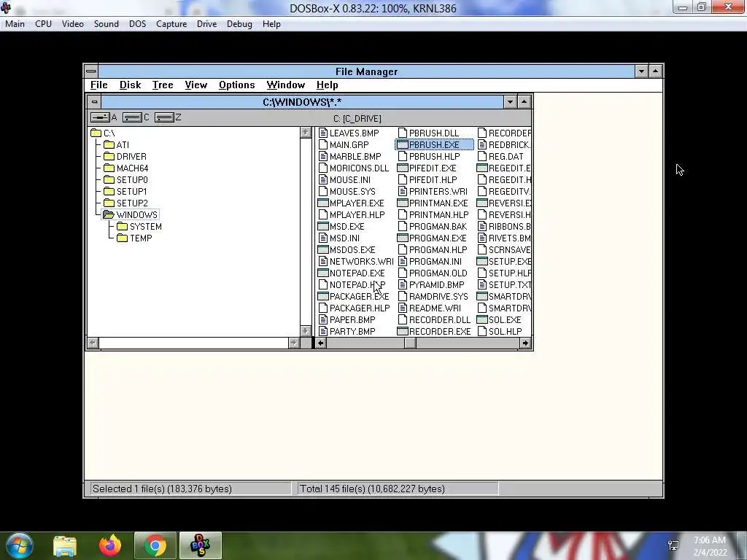The height and width of the screenshot is (560, 747).
Task: Open File Manager's Help menu
Action: (328, 85)
